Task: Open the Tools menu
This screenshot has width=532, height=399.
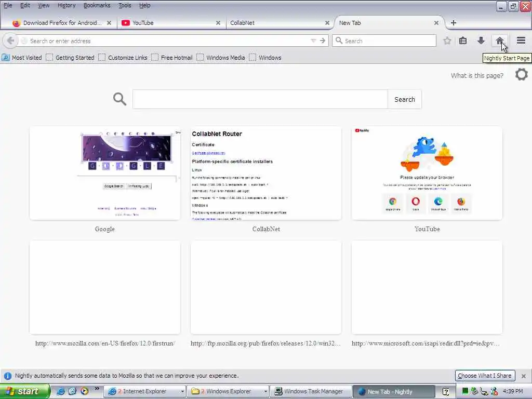Action: pyautogui.click(x=125, y=5)
